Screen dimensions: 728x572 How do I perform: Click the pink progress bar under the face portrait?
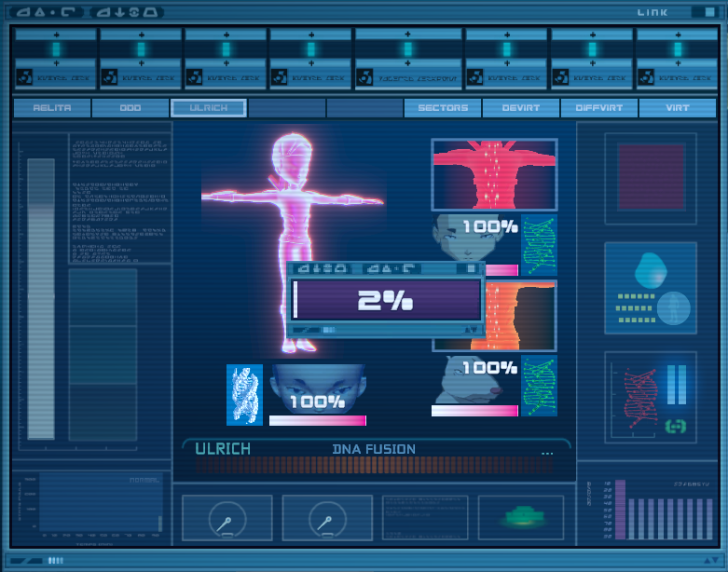(318, 420)
